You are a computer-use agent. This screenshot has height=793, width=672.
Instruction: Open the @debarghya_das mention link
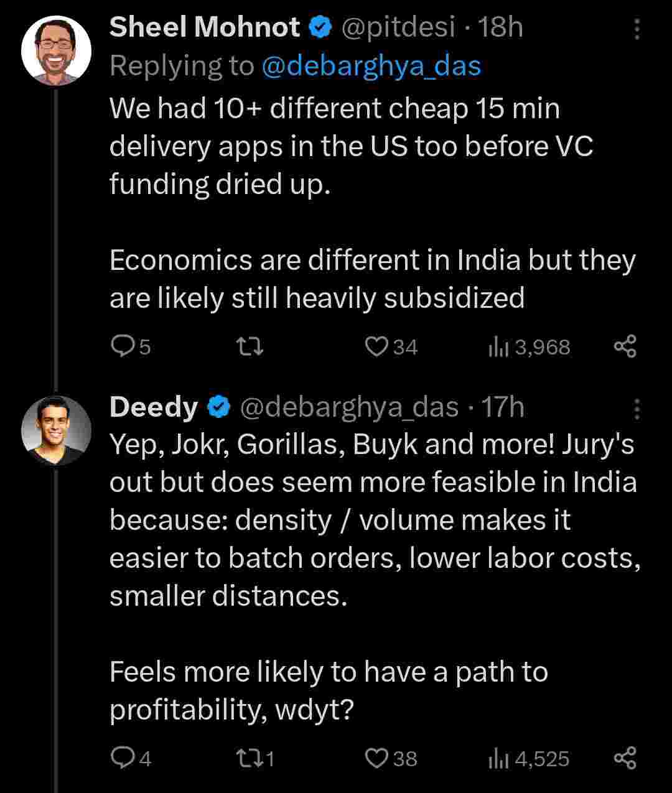371,66
